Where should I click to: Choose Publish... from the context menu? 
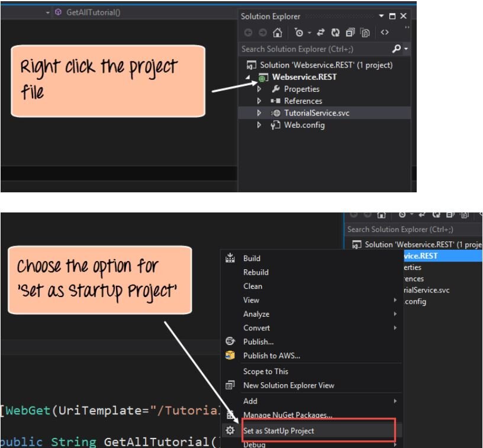click(259, 342)
